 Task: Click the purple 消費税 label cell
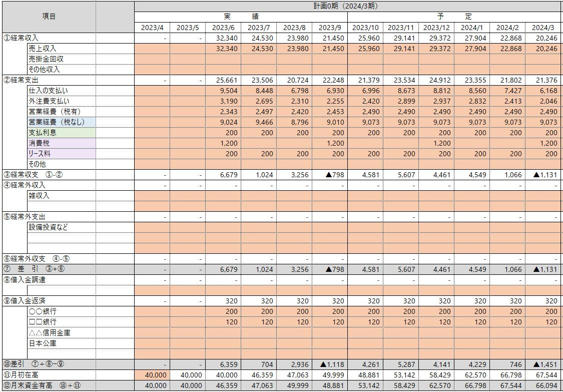(x=61, y=143)
